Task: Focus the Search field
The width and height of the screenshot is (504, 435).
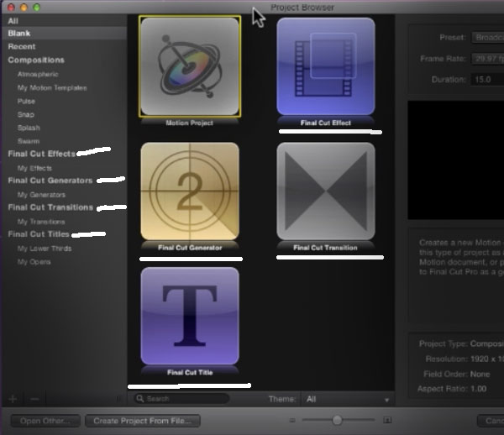Action: [181, 399]
